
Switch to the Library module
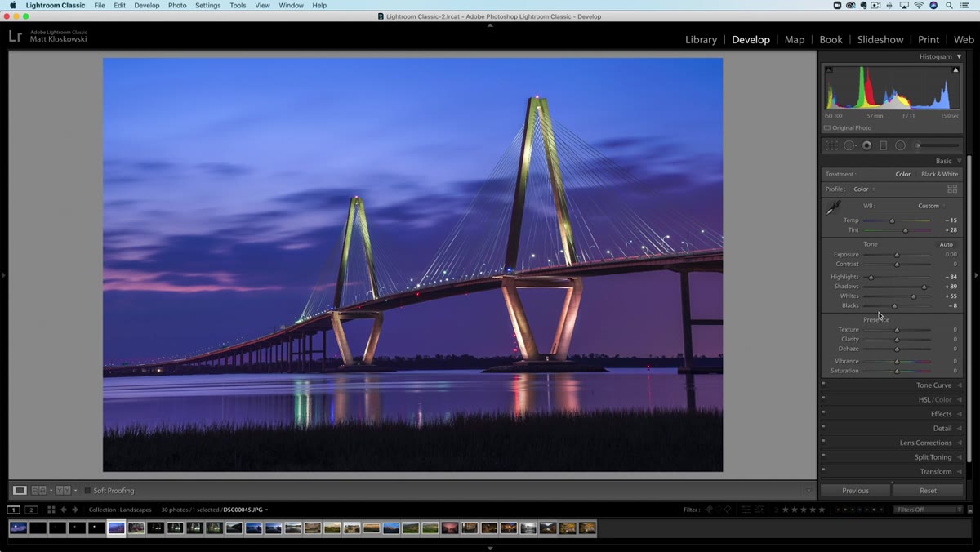click(701, 39)
